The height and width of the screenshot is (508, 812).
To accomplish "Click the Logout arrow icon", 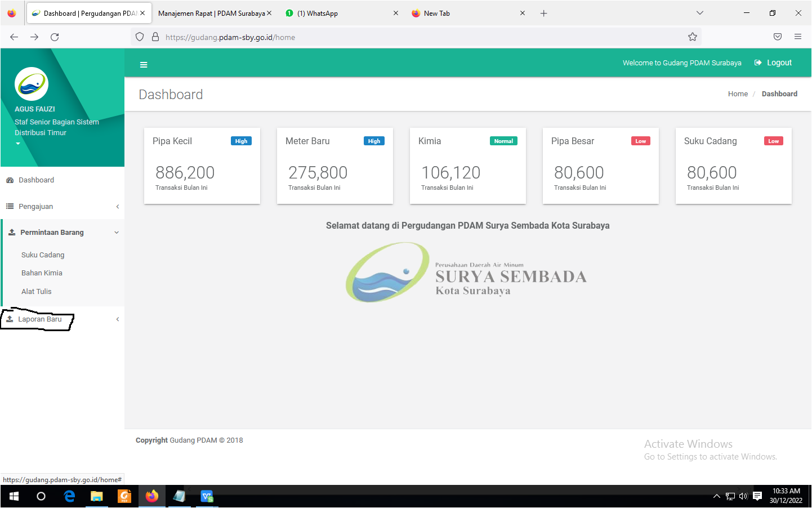I will click(x=758, y=63).
